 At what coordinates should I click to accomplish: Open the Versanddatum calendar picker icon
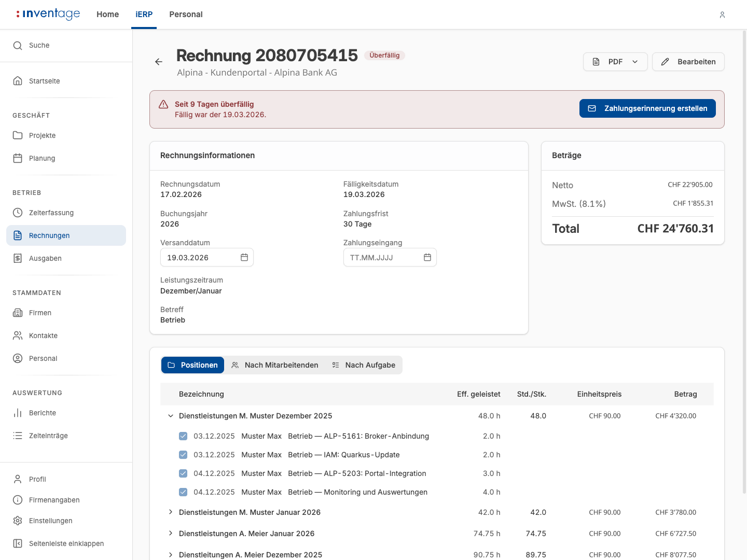tap(244, 257)
